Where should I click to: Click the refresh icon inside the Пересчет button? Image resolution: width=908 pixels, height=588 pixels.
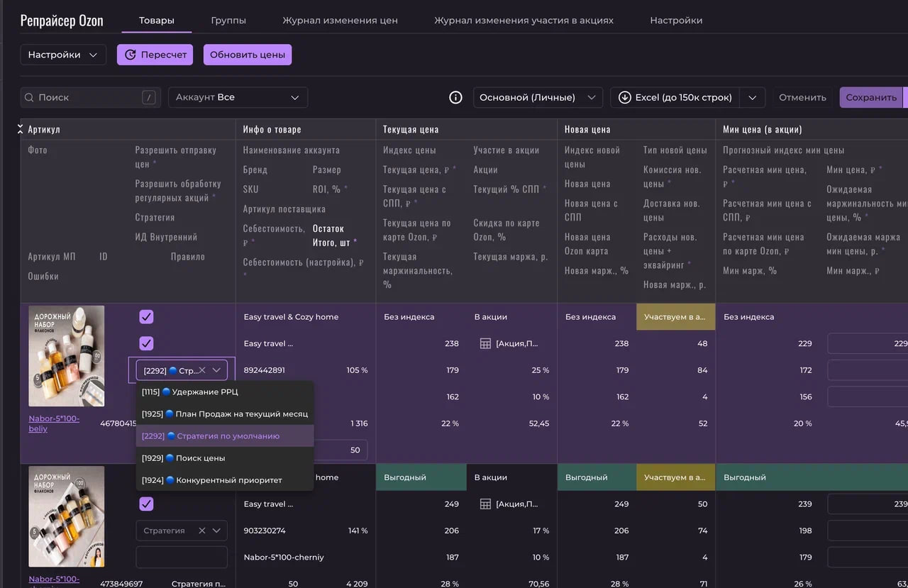coord(131,55)
